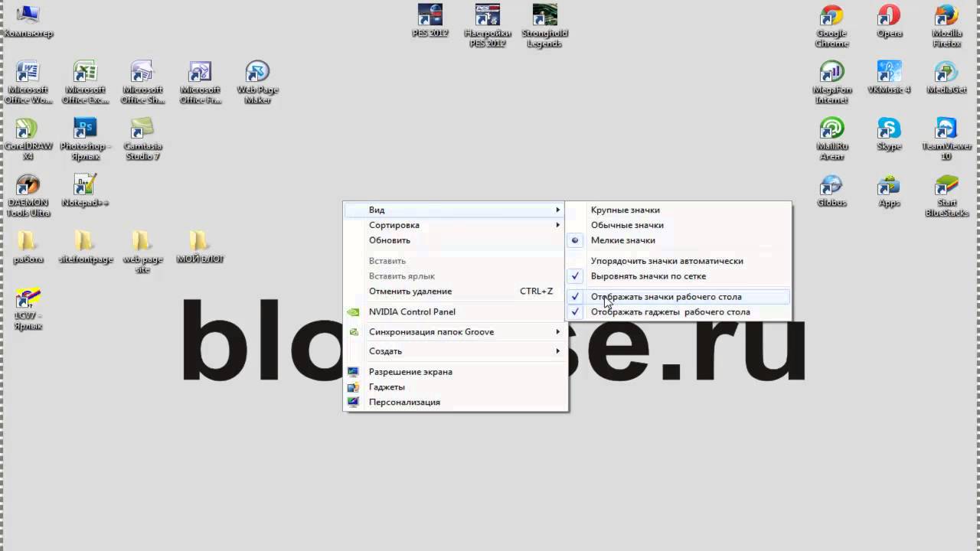Viewport: 980px width, 551px height.
Task: Select the MegaFon Internet icon
Action: 831,83
